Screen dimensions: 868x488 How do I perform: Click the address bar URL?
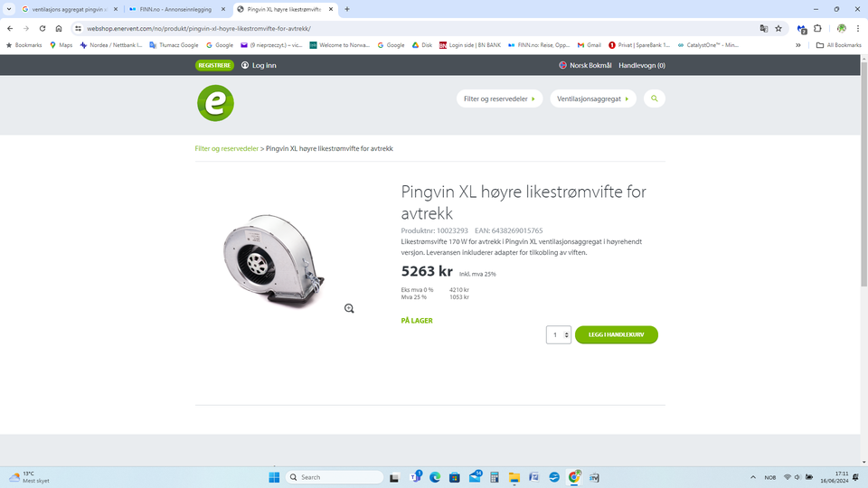pyautogui.click(x=199, y=28)
